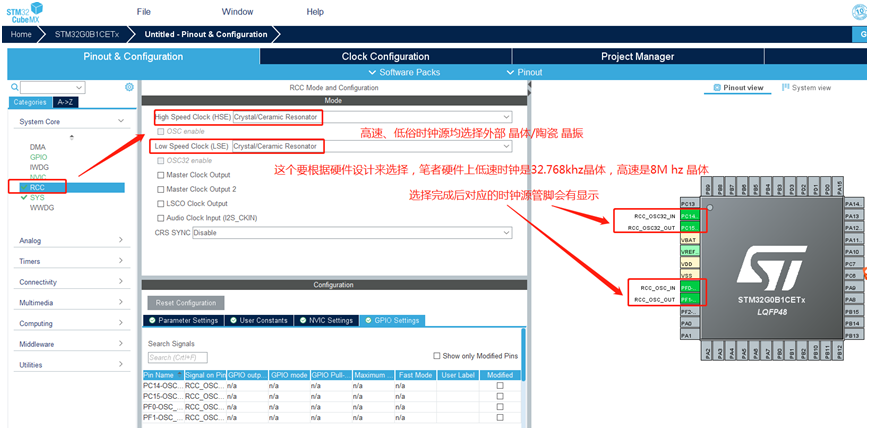This screenshot has width=869, height=430.
Task: Switch to the Clock Configuration tab
Action: pyautogui.click(x=386, y=57)
